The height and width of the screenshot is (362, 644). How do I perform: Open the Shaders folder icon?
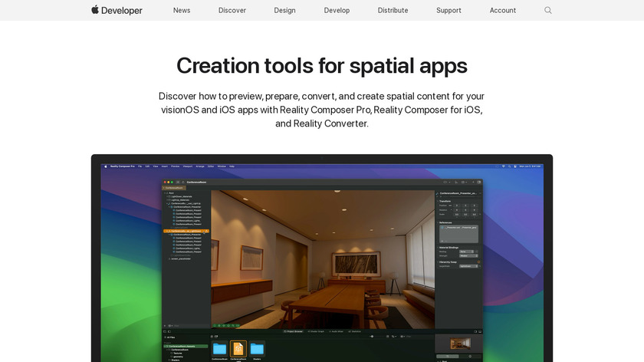[x=257, y=350]
